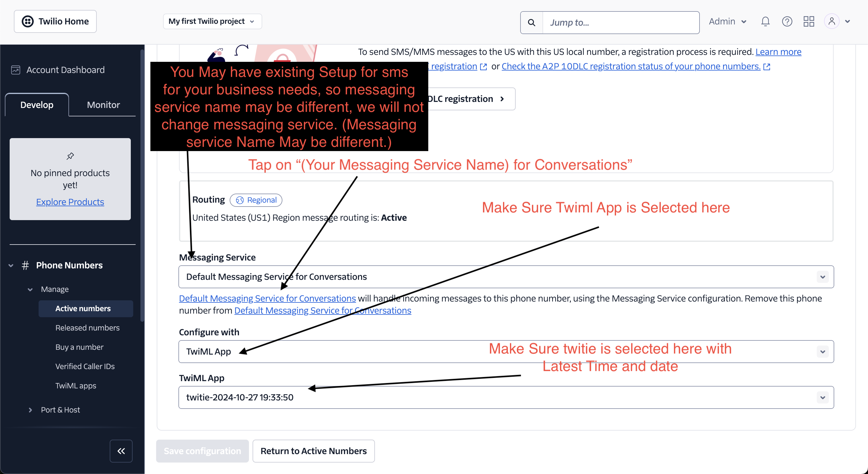
Task: Click the Phone Numbers hash icon
Action: [25, 265]
